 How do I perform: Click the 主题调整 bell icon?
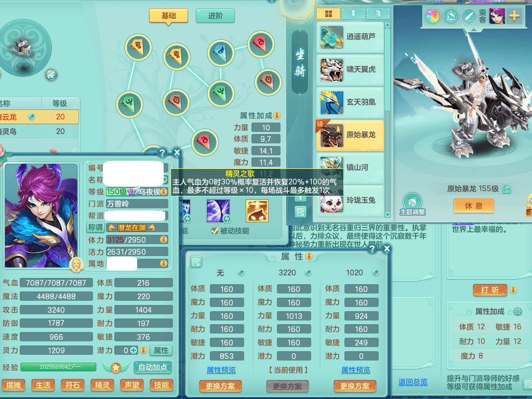click(x=412, y=201)
